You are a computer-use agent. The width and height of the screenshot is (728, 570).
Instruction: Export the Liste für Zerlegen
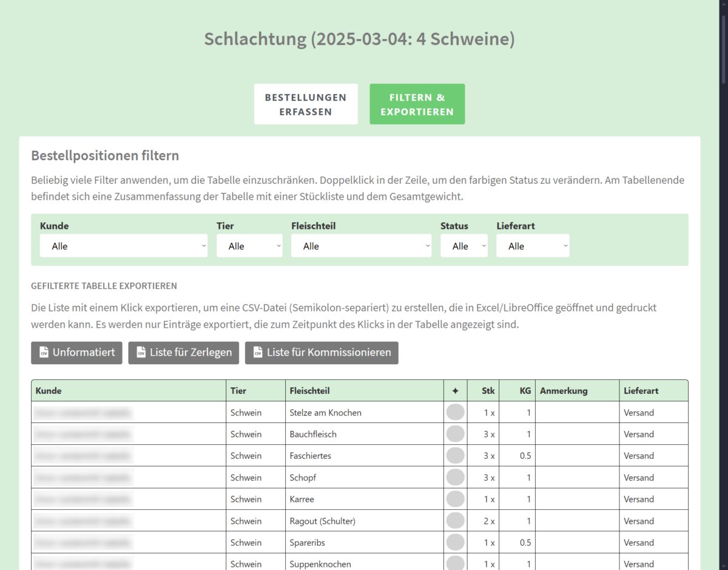click(x=183, y=353)
